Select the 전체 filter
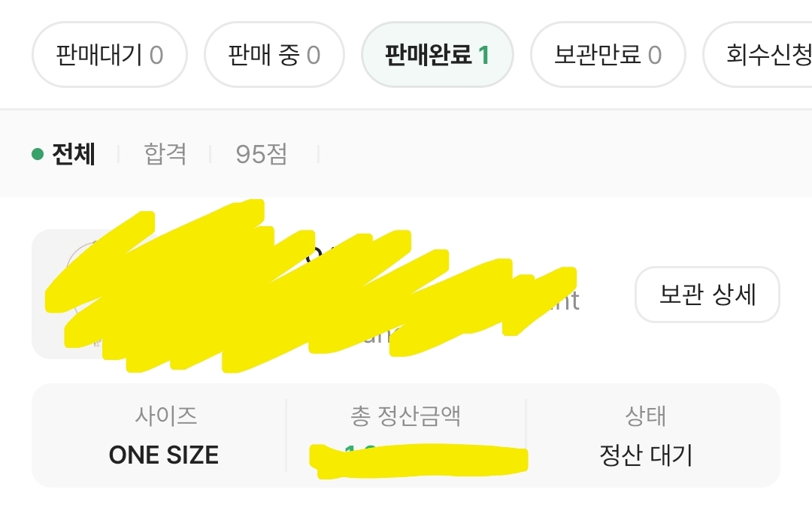Image resolution: width=812 pixels, height=520 pixels. coord(73,155)
